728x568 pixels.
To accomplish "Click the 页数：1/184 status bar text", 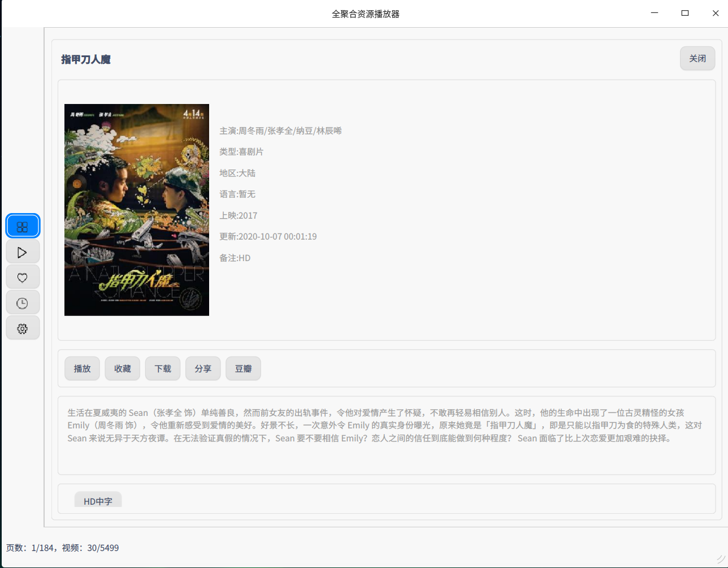I will point(31,548).
